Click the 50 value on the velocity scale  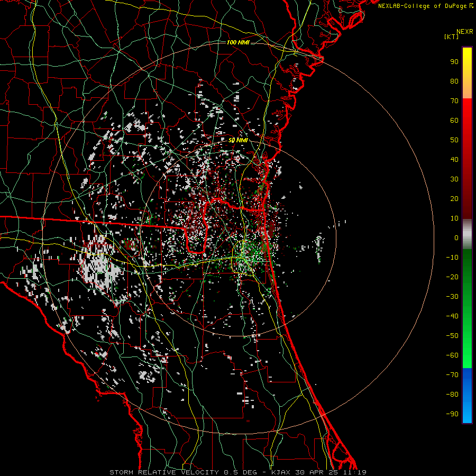coord(454,140)
